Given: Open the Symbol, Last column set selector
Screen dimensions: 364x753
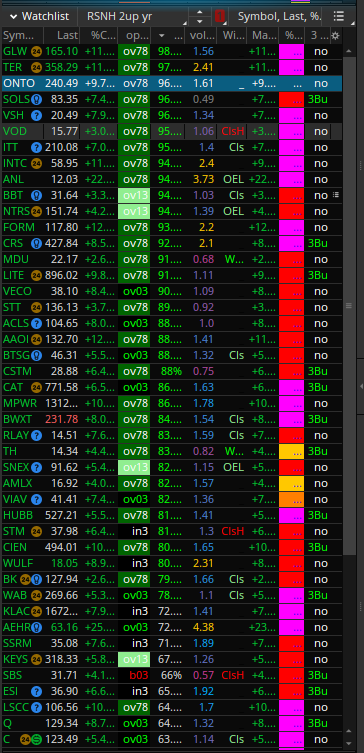Looking at the screenshot, I should coord(280,16).
